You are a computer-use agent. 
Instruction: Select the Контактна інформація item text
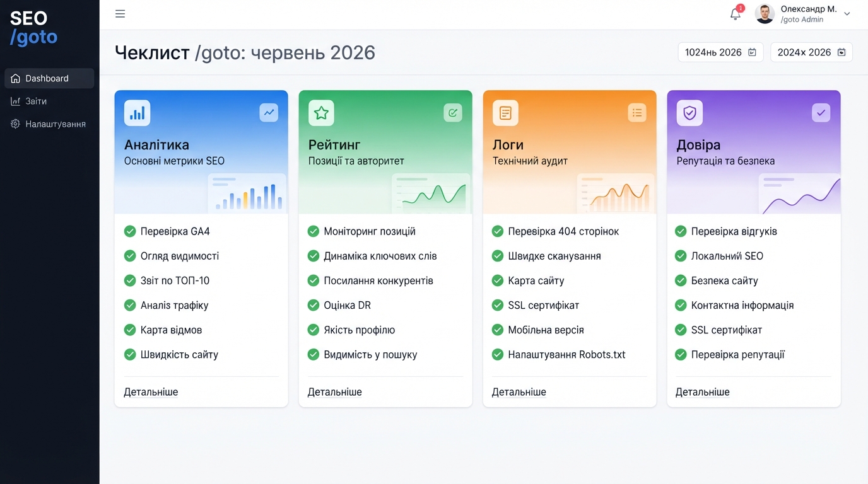(x=742, y=305)
